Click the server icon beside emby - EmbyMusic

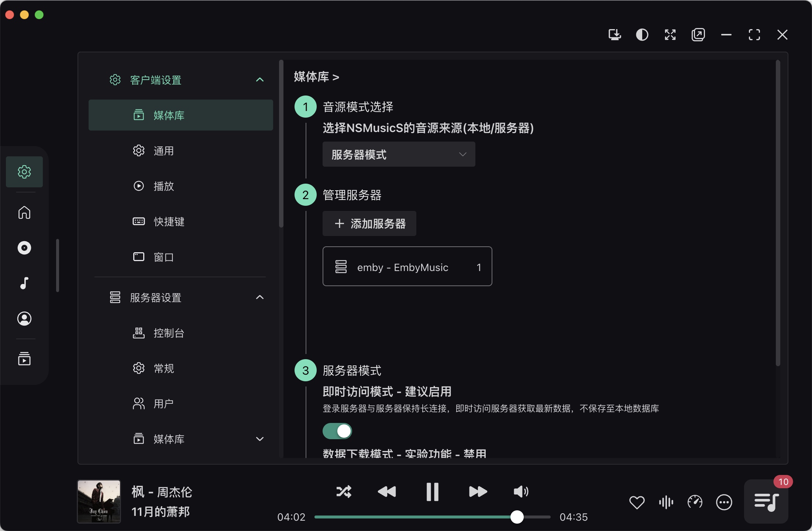pyautogui.click(x=341, y=267)
